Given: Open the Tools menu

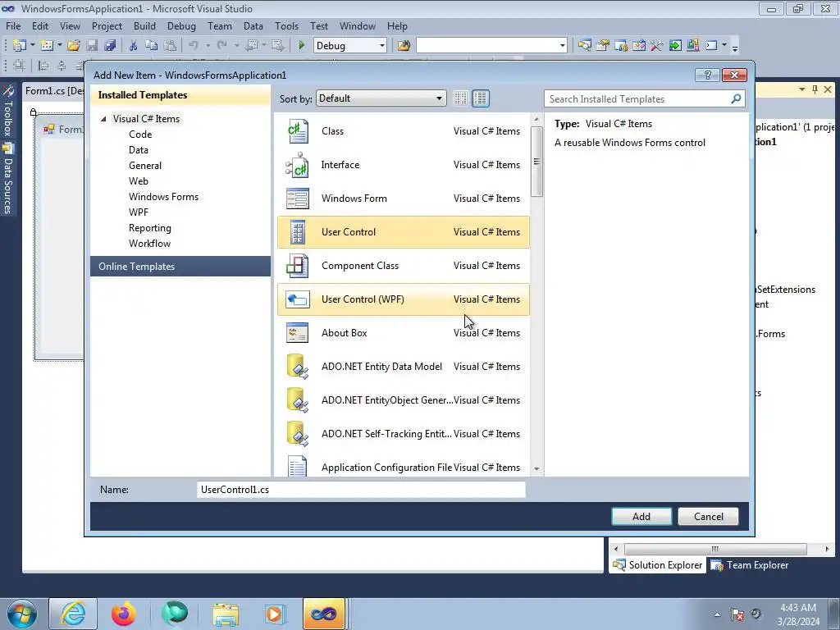Looking at the screenshot, I should 286,25.
